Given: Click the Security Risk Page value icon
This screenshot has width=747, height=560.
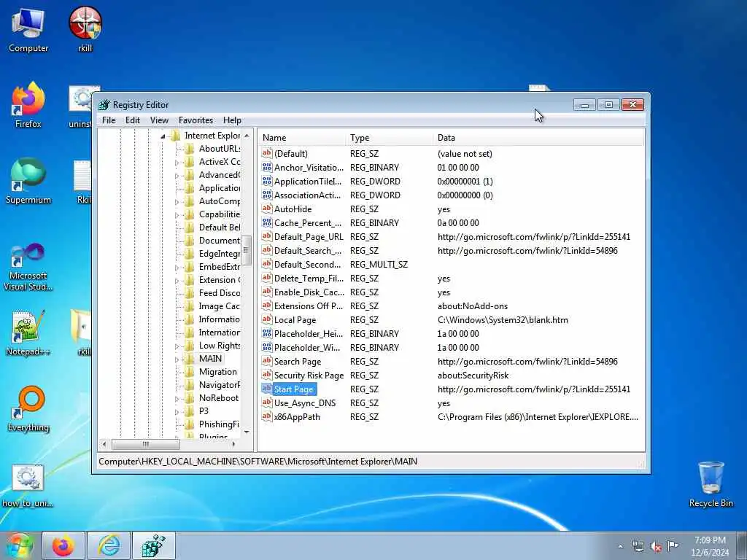Looking at the screenshot, I should pyautogui.click(x=267, y=375).
